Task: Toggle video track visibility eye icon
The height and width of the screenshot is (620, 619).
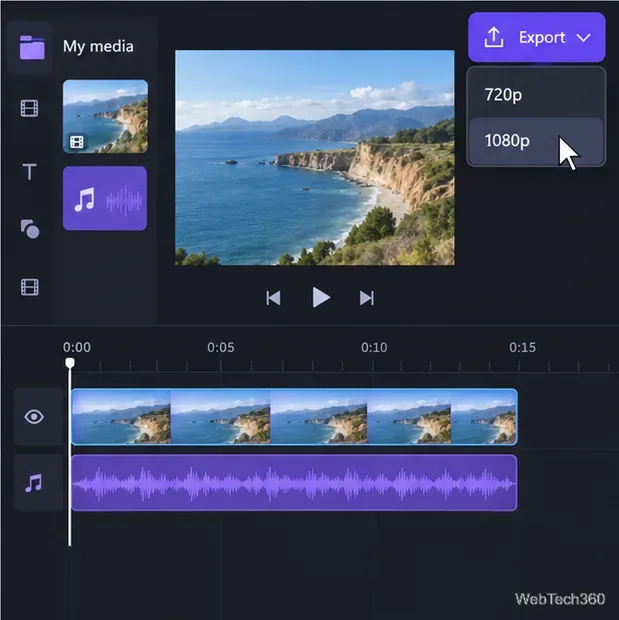Action: click(x=34, y=417)
